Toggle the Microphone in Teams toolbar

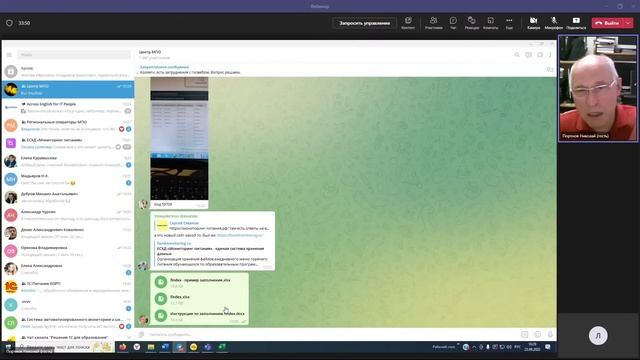pyautogui.click(x=554, y=23)
